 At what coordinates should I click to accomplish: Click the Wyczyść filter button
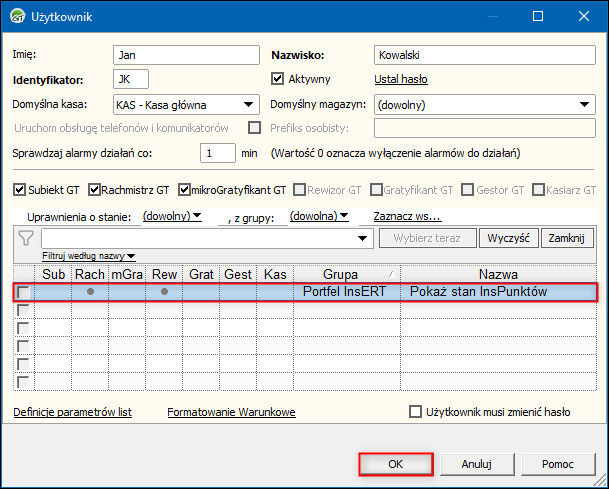coord(510,238)
